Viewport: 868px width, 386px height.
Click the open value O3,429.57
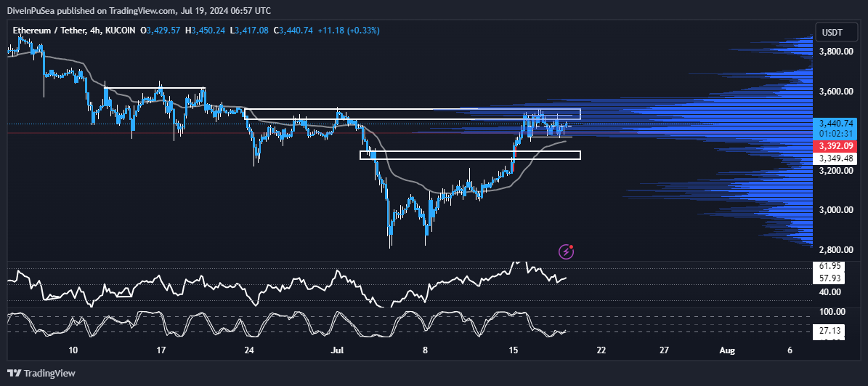pos(161,31)
